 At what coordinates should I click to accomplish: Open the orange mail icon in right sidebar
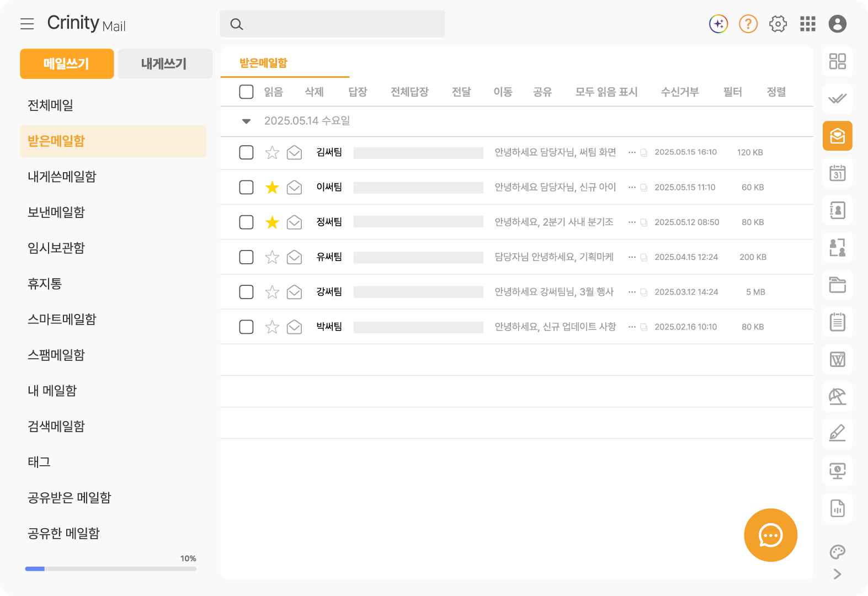pos(838,136)
